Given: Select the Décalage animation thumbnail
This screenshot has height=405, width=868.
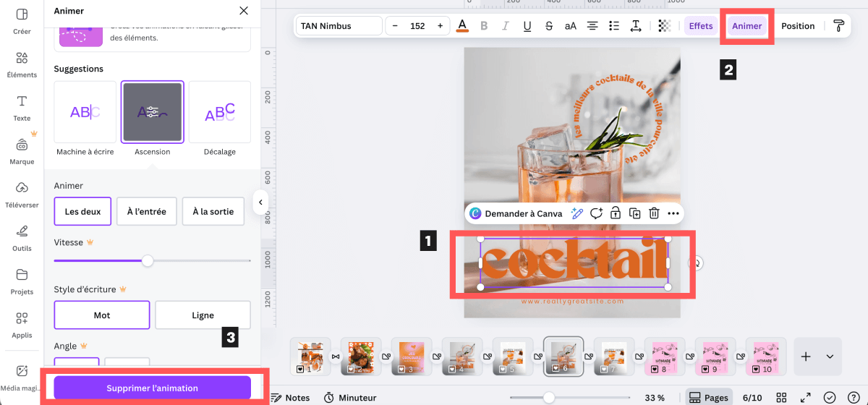Looking at the screenshot, I should click(219, 112).
